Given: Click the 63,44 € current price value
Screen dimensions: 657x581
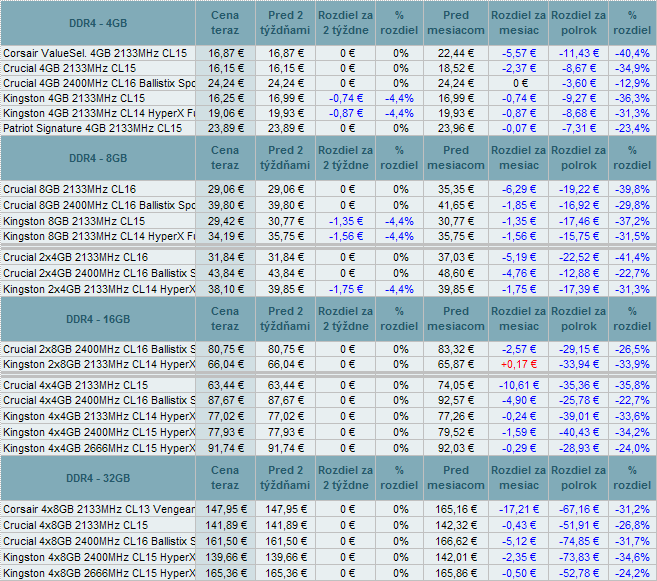Looking at the screenshot, I should [x=226, y=385].
